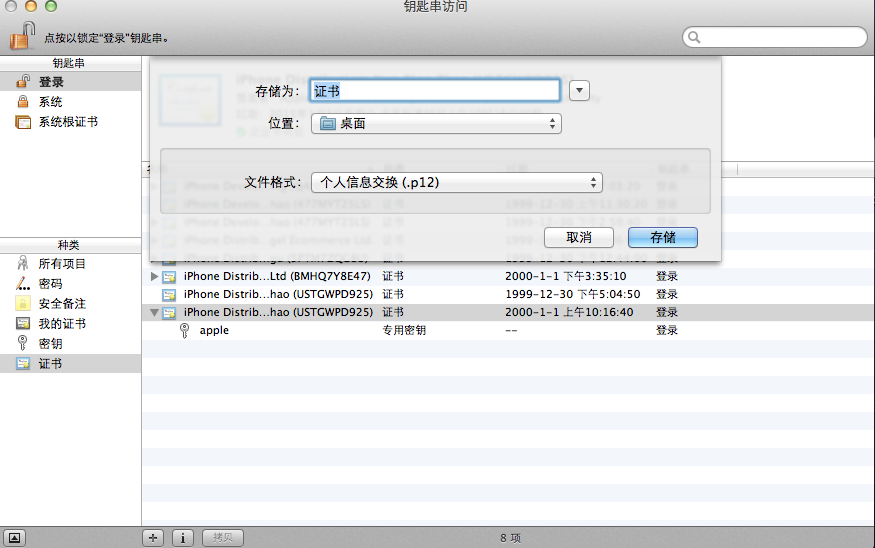
Task: Select USTGWPD925 certificate dated 1999-12-30
Action: 508,294
